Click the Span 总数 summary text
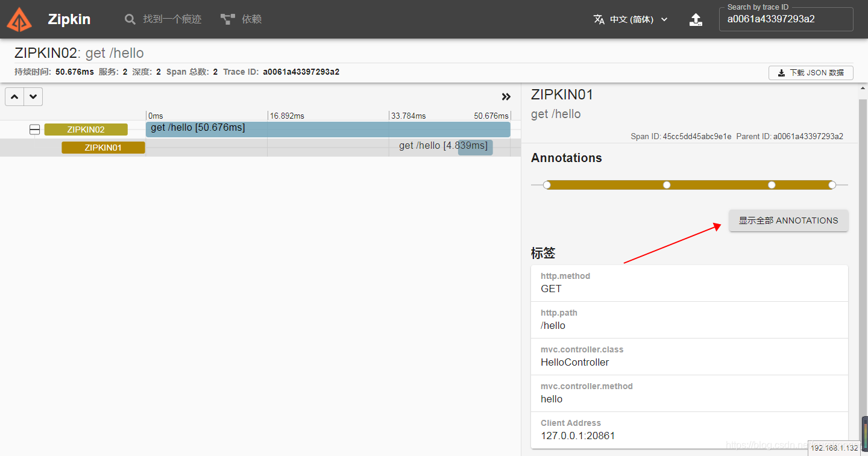Viewport: 868px width, 456px height. pyautogui.click(x=192, y=72)
